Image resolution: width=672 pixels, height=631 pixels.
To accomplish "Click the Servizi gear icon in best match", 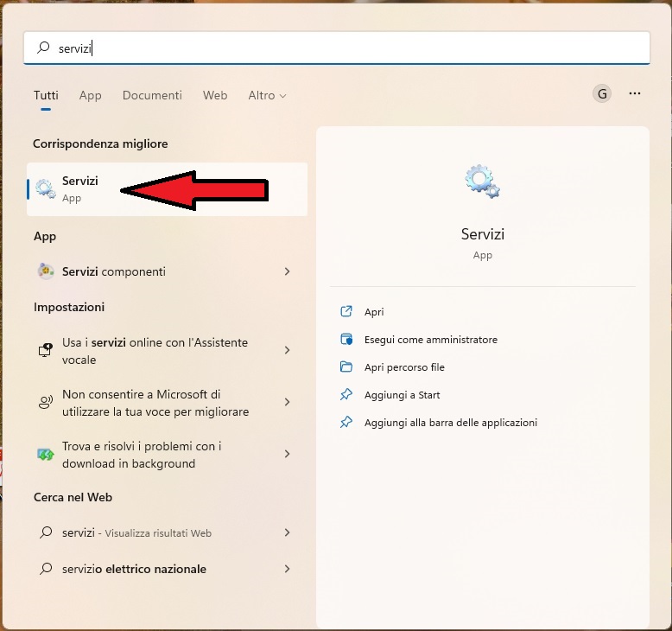I will pyautogui.click(x=46, y=188).
